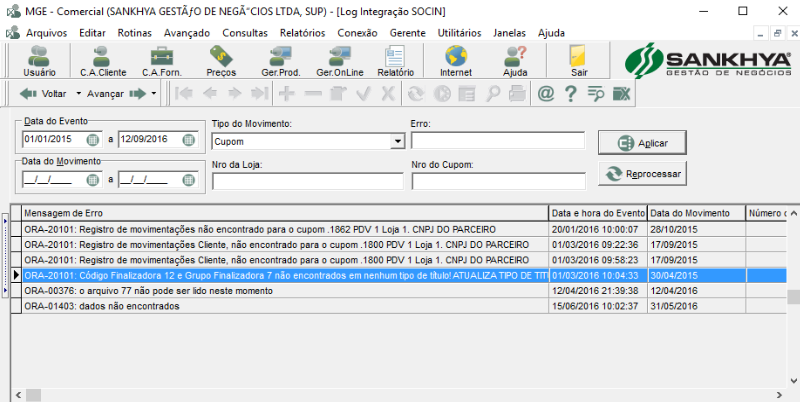Jump to last record navigation icon
This screenshot has height=402, width=800.
click(x=259, y=94)
